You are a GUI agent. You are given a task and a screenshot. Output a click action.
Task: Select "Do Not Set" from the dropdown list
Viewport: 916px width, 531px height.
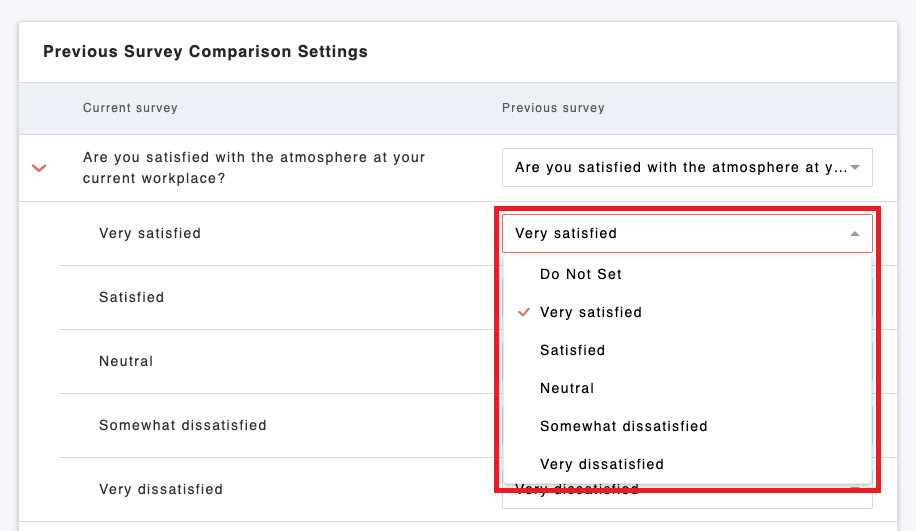point(580,274)
